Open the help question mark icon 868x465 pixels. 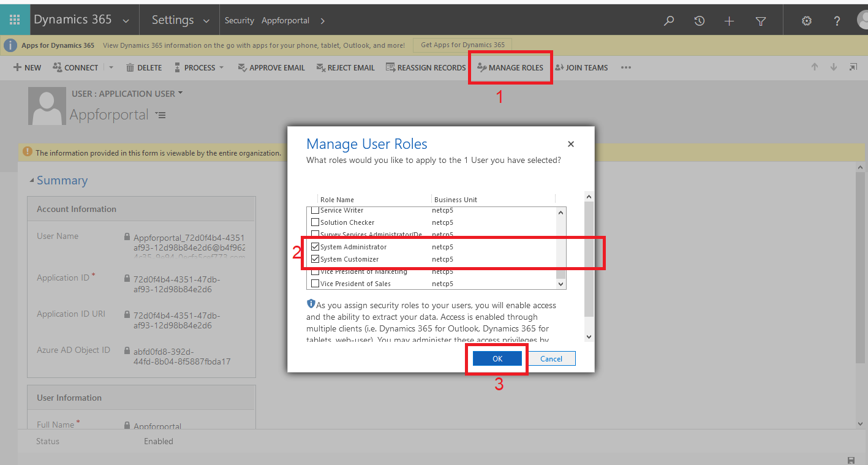(837, 21)
